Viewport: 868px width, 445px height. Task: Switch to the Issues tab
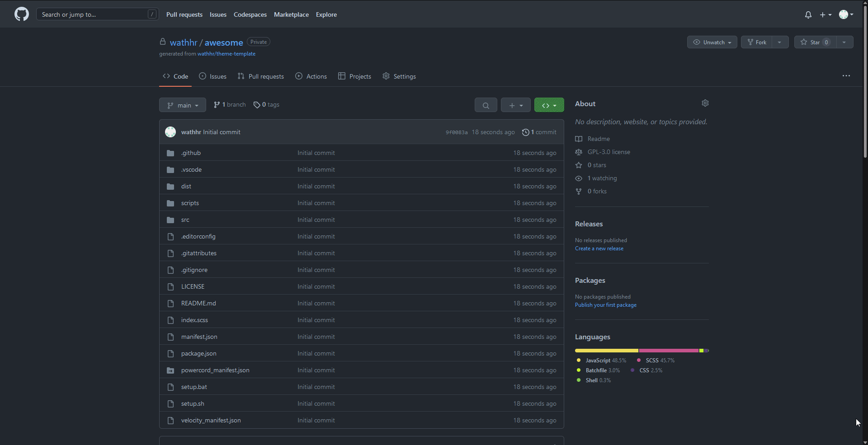pos(212,76)
